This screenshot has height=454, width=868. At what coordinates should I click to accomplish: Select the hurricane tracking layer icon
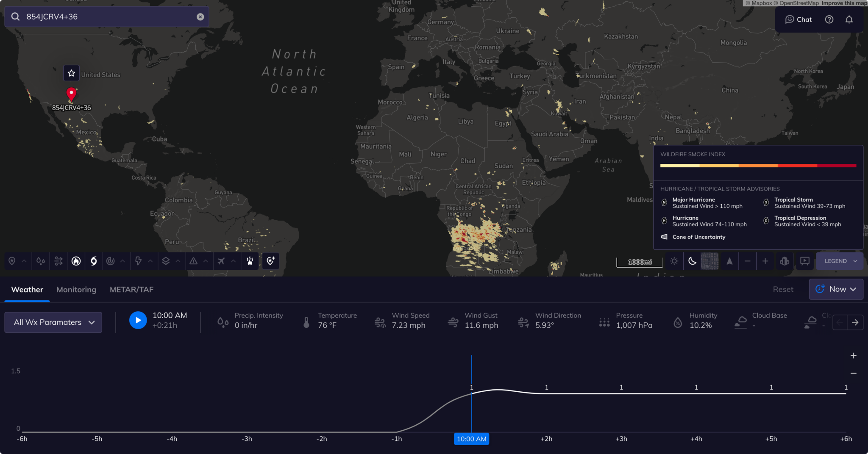click(x=94, y=261)
